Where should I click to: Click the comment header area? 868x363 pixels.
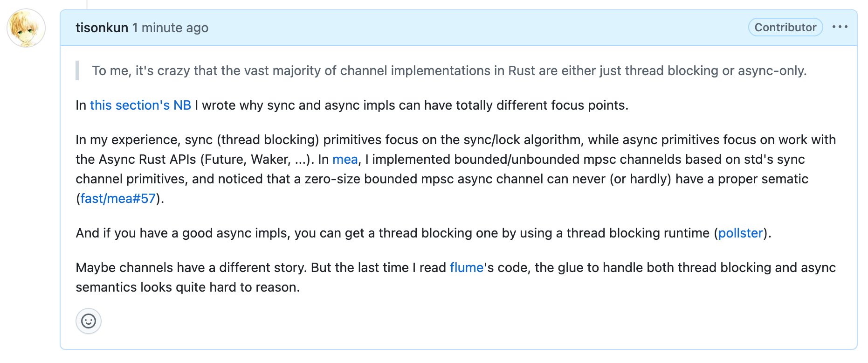420,27
